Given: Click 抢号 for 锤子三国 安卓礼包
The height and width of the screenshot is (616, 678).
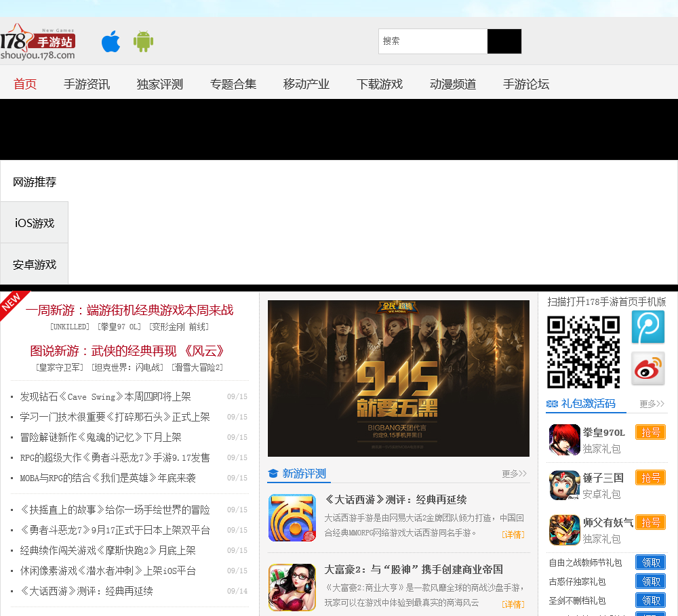Looking at the screenshot, I should [650, 478].
